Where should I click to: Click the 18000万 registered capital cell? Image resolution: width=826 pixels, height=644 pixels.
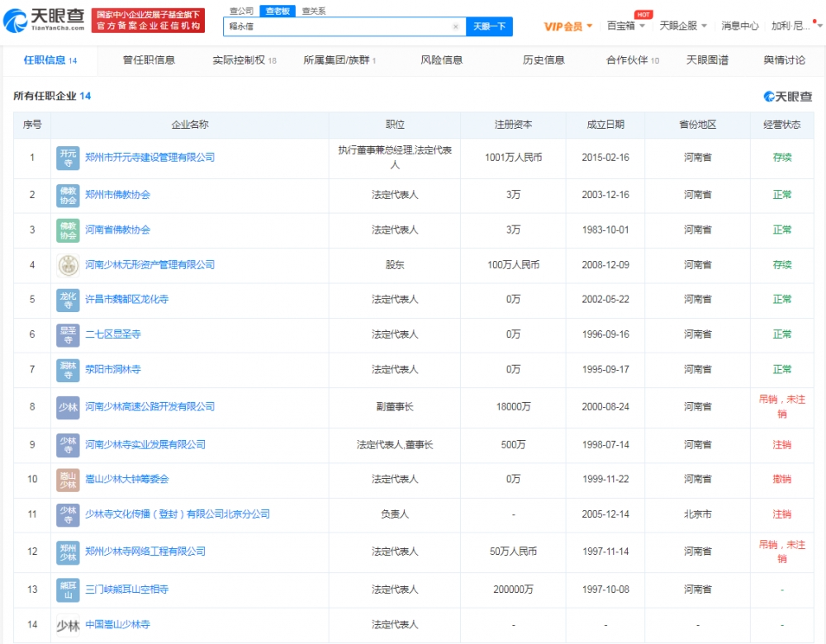tap(513, 407)
